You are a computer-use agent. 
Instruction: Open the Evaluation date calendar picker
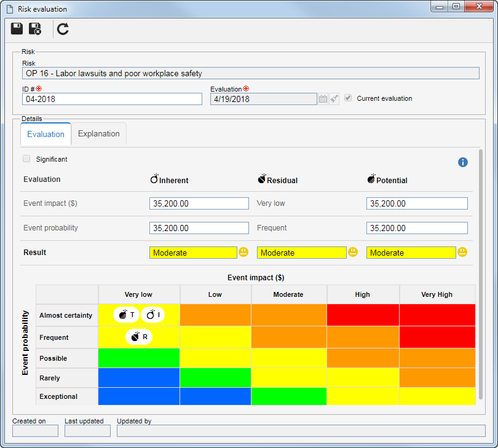click(x=323, y=99)
